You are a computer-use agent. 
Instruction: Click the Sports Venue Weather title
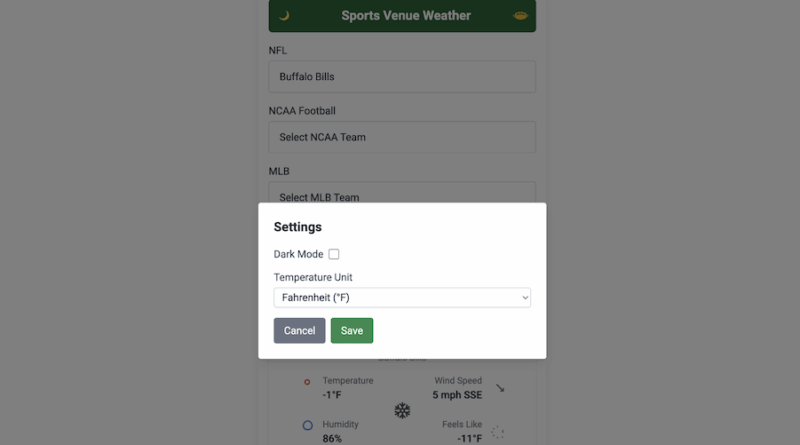pos(406,16)
